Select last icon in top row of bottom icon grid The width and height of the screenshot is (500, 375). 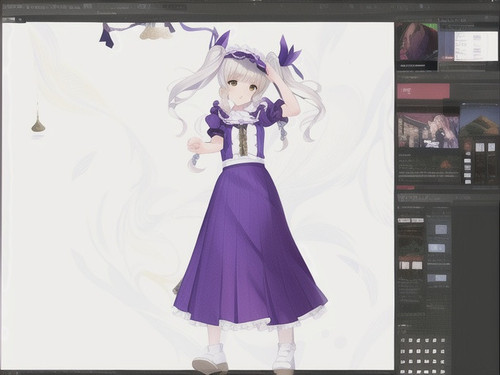pos(443,340)
